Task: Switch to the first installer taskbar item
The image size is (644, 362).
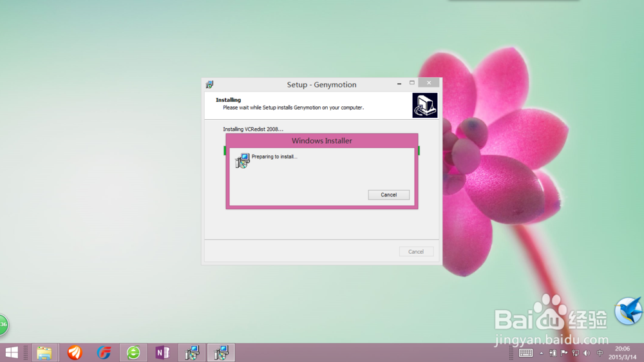Action: coord(192,352)
